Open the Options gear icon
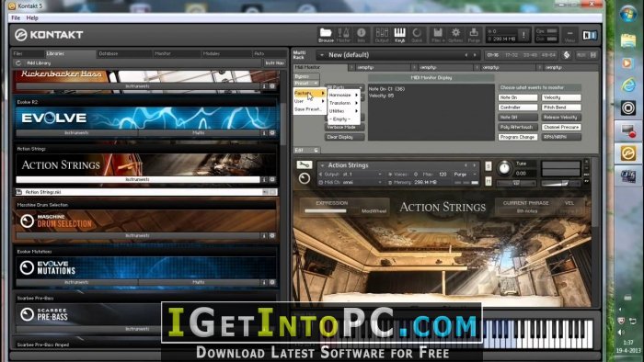Screen dimensions: 644x362 [x=455, y=35]
